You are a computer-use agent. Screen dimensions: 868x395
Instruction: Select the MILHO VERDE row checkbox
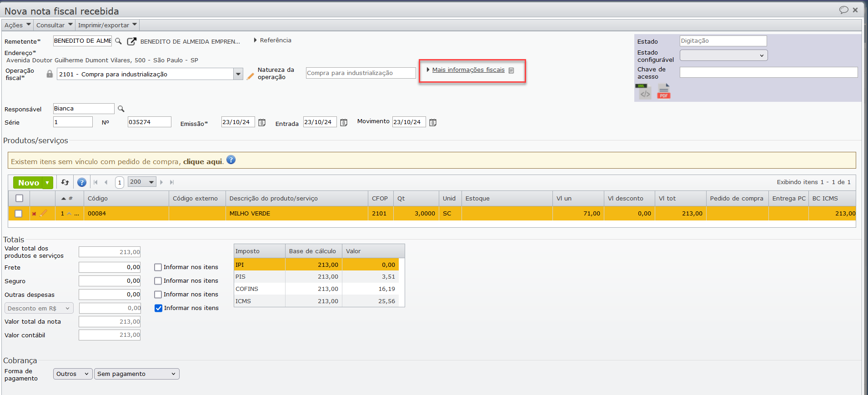[x=19, y=214]
